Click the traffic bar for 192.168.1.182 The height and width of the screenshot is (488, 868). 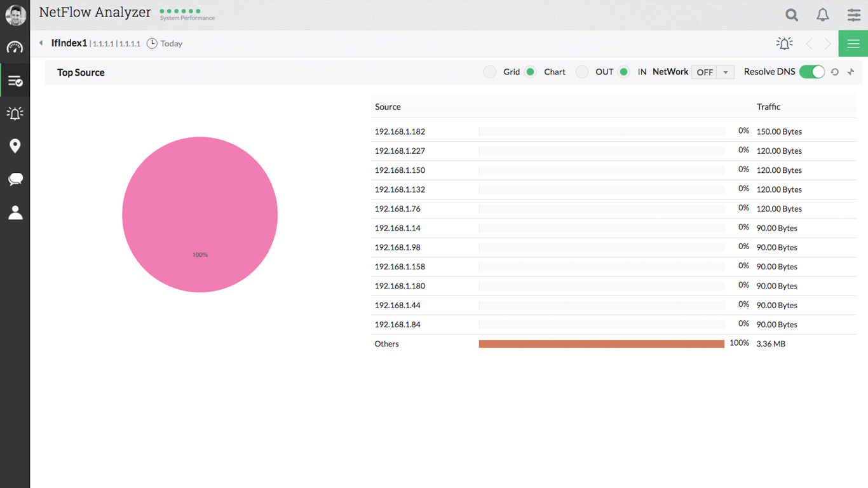(602, 132)
